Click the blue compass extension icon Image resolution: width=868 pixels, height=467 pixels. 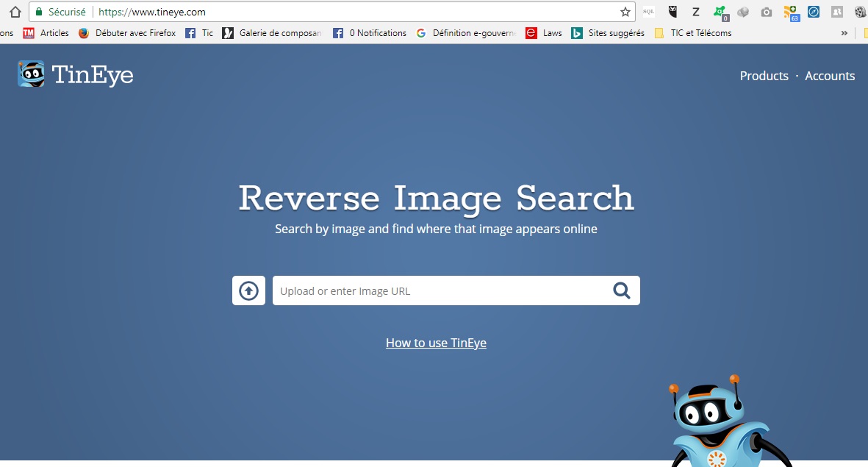click(x=814, y=12)
